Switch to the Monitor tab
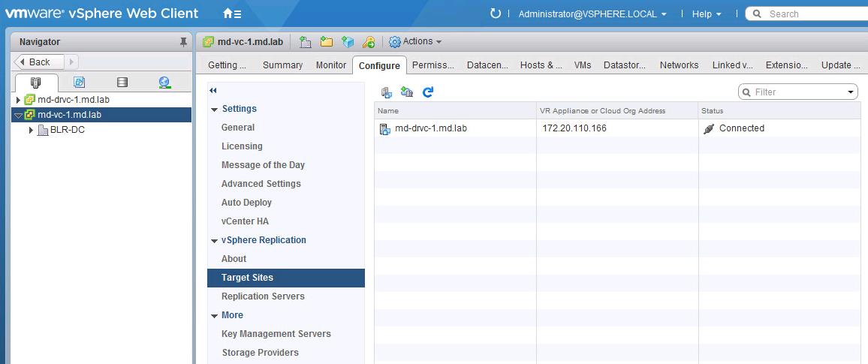The width and height of the screenshot is (868, 364). pos(331,65)
